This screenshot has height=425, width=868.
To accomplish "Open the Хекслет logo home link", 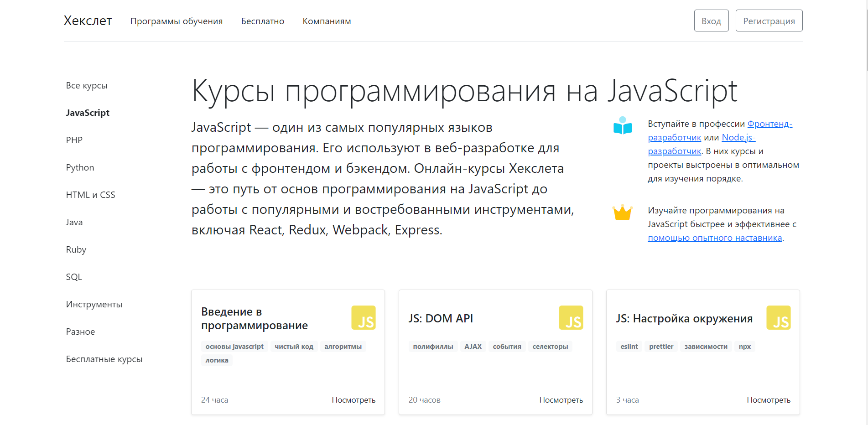I will [x=88, y=21].
